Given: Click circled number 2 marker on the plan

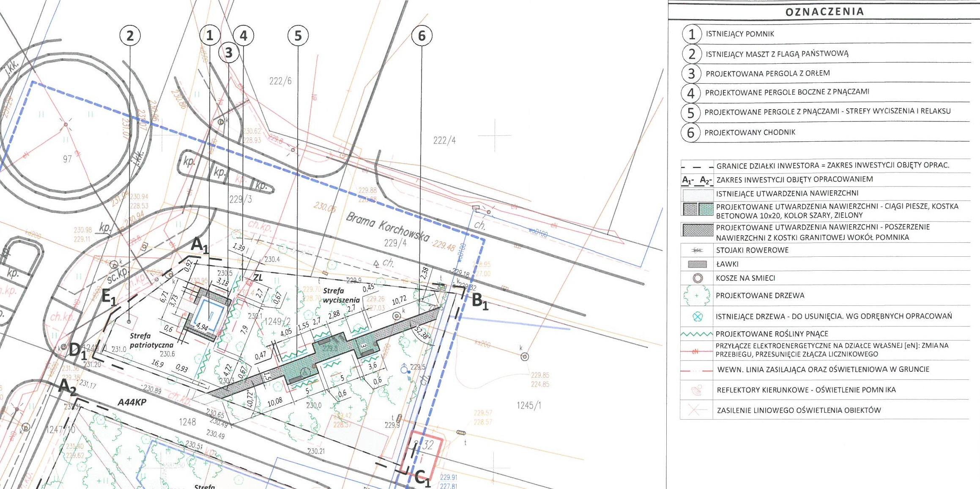Looking at the screenshot, I should pyautogui.click(x=130, y=36).
